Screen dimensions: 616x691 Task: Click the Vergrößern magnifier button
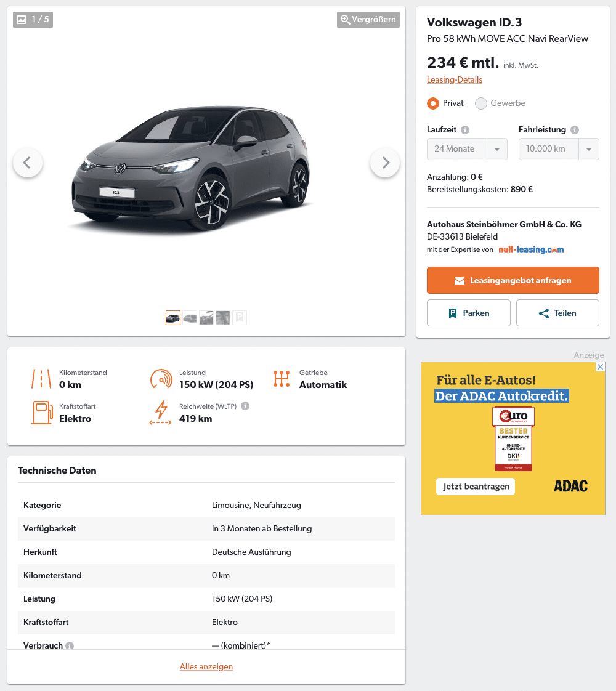click(368, 19)
